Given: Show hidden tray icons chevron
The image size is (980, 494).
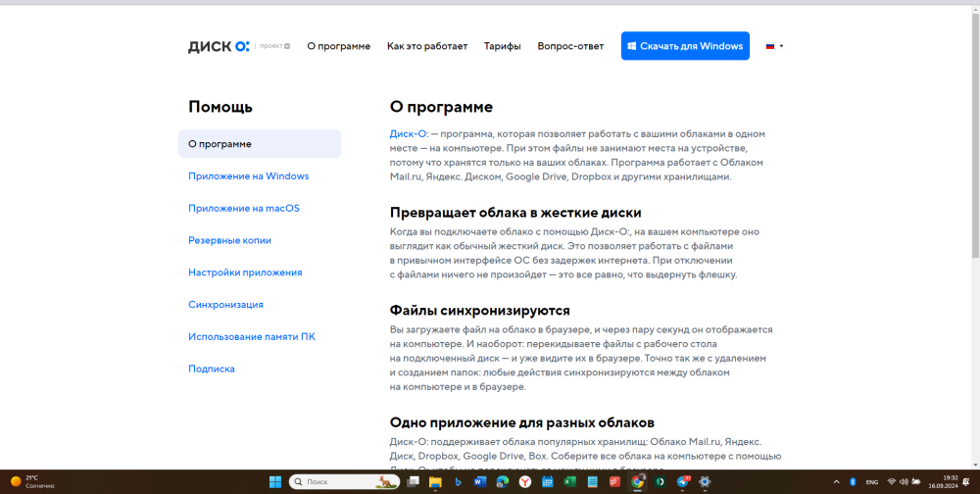Looking at the screenshot, I should (836, 482).
